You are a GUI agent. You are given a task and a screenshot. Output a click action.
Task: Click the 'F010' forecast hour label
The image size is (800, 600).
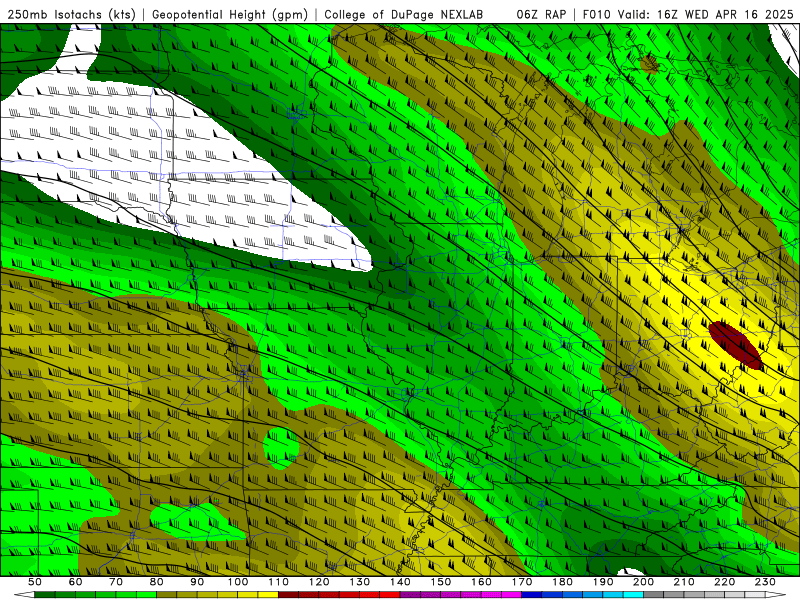pyautogui.click(x=596, y=14)
